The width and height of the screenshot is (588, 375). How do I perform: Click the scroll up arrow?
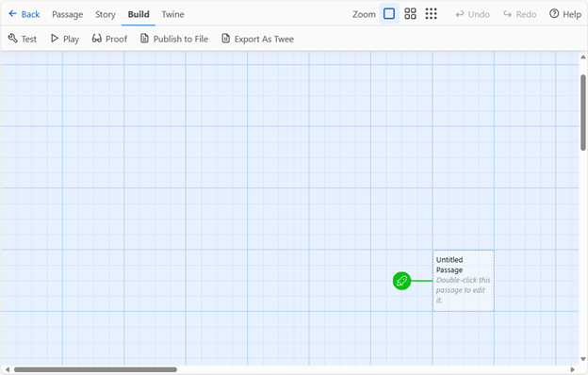tap(583, 57)
